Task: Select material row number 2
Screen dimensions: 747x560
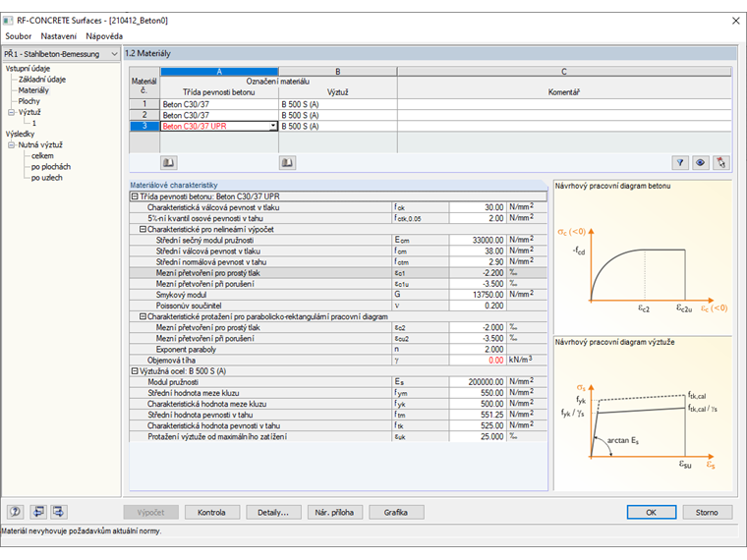Action: pyautogui.click(x=144, y=115)
